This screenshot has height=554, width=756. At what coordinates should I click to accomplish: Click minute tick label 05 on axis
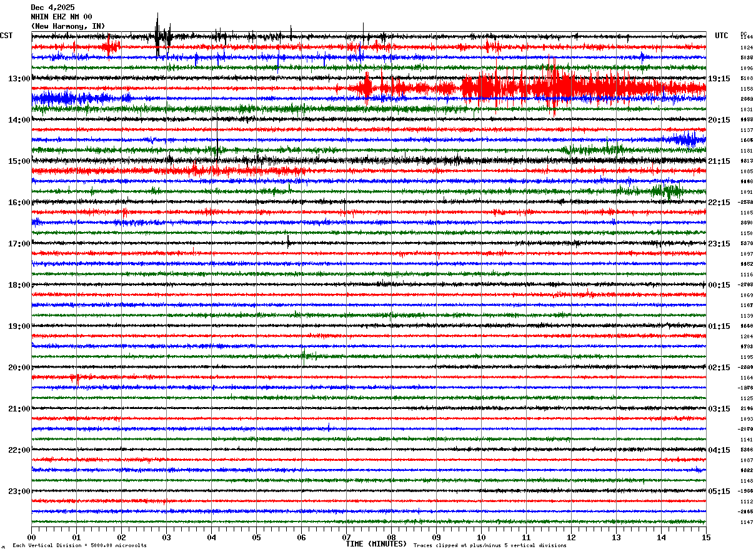256,537
